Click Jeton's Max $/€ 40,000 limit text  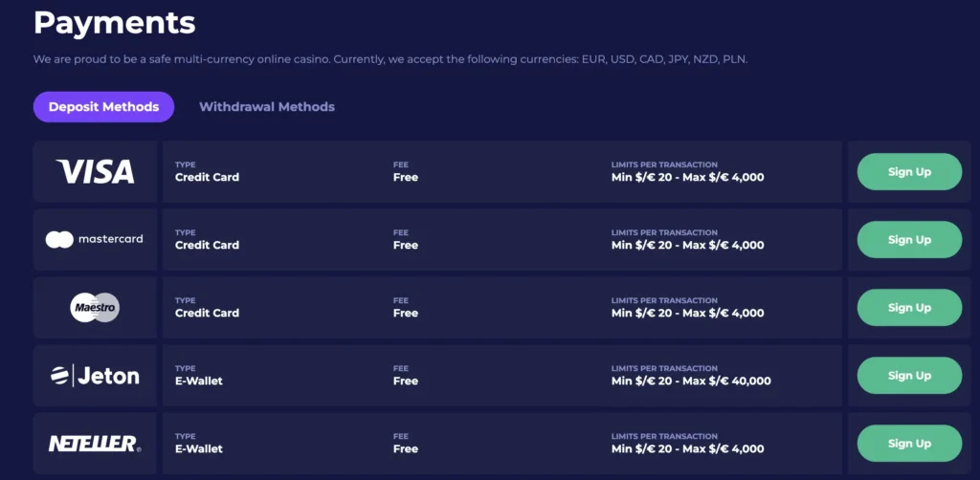727,381
